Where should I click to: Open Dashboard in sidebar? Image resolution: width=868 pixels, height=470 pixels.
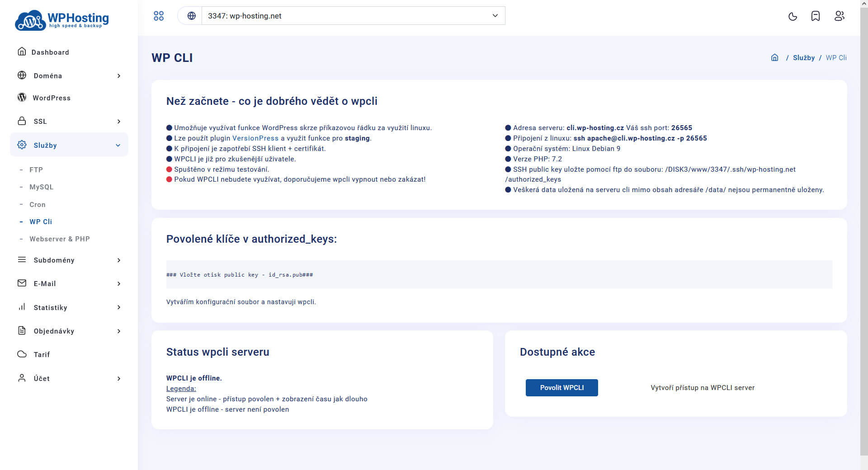click(x=50, y=52)
